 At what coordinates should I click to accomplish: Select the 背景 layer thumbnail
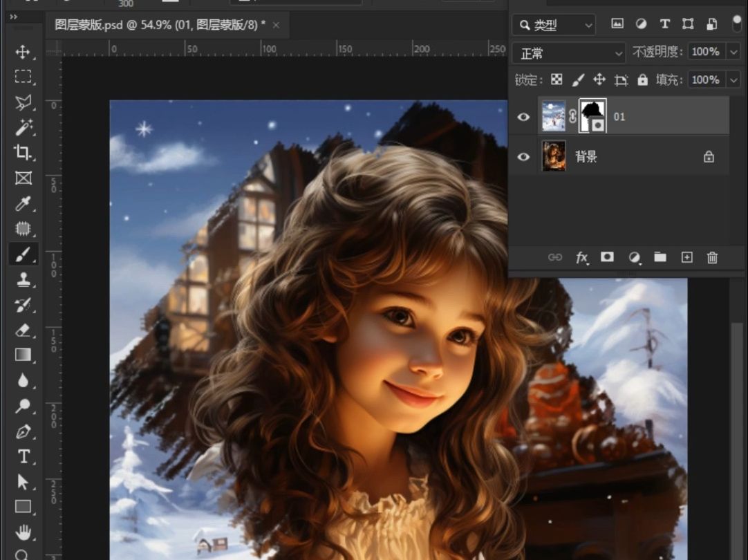(x=553, y=156)
